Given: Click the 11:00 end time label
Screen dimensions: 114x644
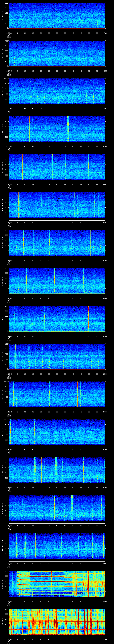Looking at the screenshot, I should coord(105,184).
